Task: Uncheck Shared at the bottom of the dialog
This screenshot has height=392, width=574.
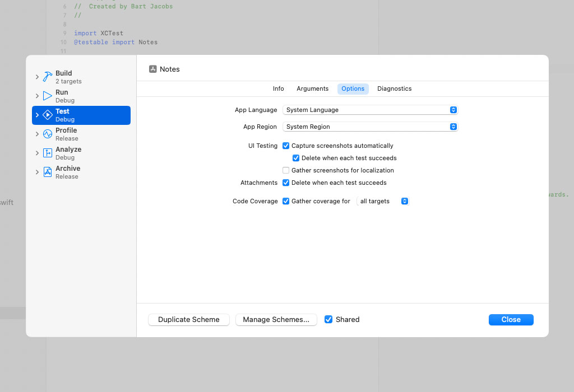Action: pos(328,319)
